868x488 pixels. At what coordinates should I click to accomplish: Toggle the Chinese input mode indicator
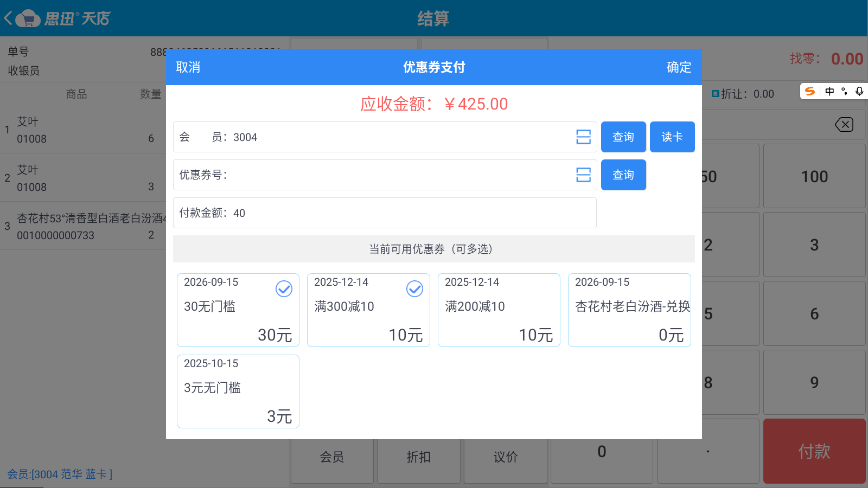(829, 91)
